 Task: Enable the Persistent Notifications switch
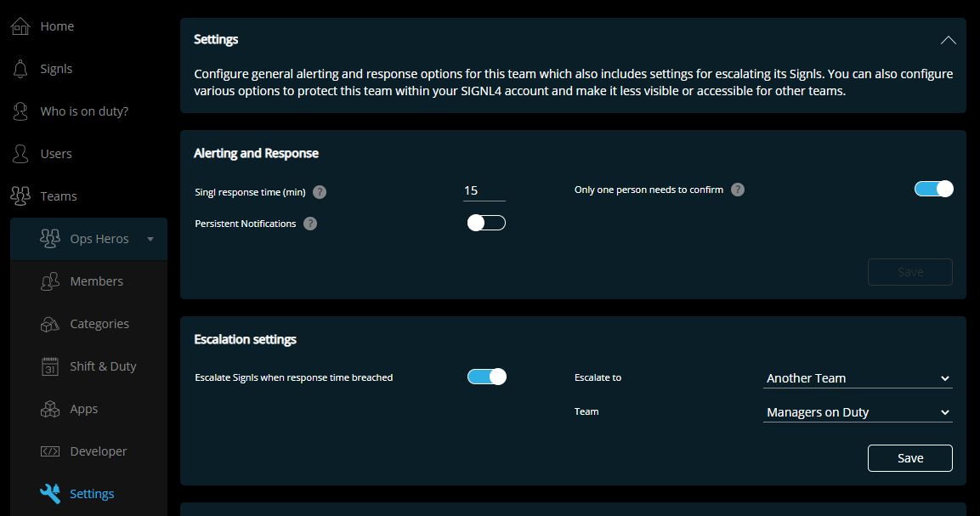click(x=486, y=223)
